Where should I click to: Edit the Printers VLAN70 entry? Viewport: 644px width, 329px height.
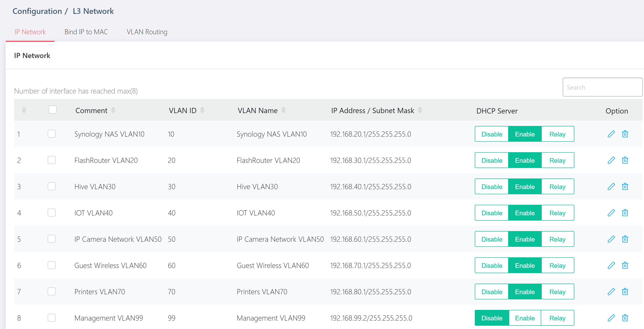tap(611, 292)
